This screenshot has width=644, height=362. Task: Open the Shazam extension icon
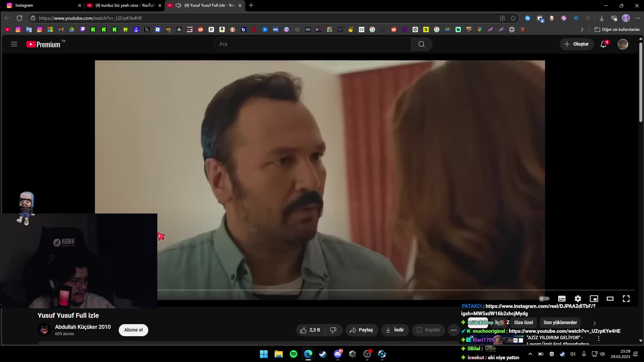pyautogui.click(x=528, y=18)
